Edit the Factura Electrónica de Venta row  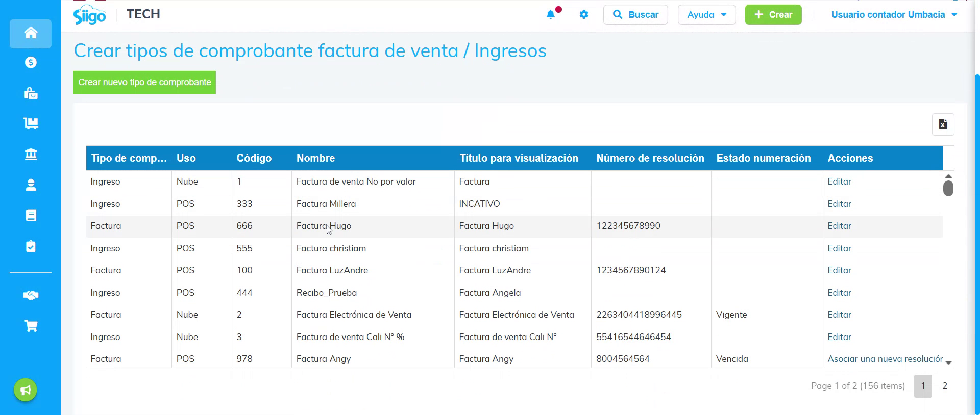point(839,315)
